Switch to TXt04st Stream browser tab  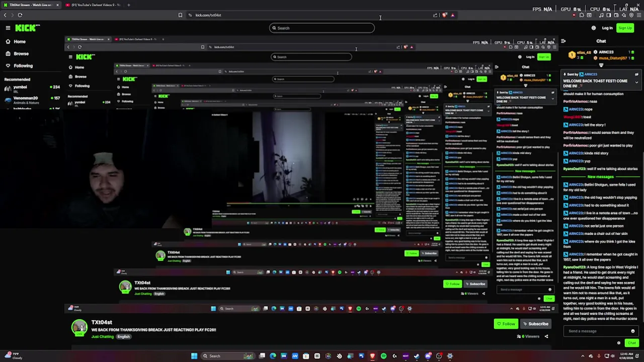[30, 5]
